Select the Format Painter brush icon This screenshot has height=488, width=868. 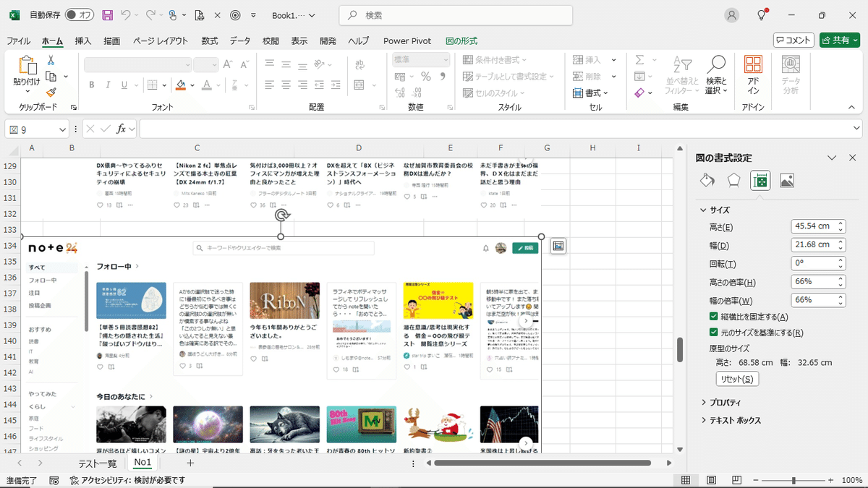pos(51,92)
